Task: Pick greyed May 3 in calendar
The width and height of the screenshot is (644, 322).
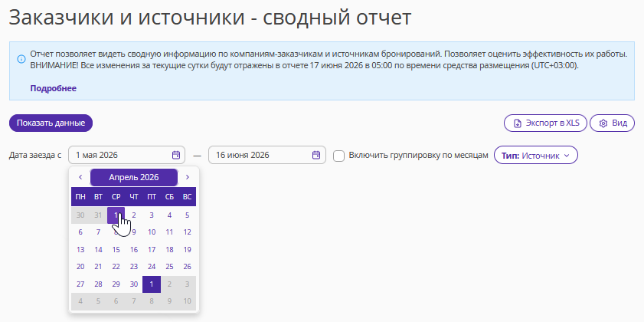Action: point(188,284)
